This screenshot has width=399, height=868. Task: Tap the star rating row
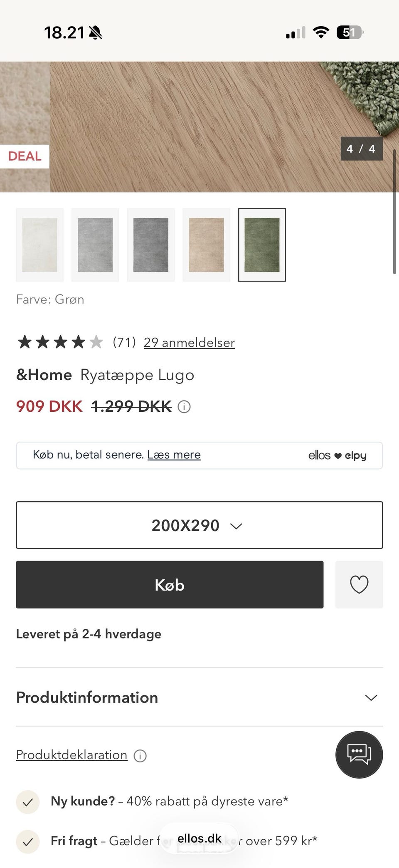(60, 342)
